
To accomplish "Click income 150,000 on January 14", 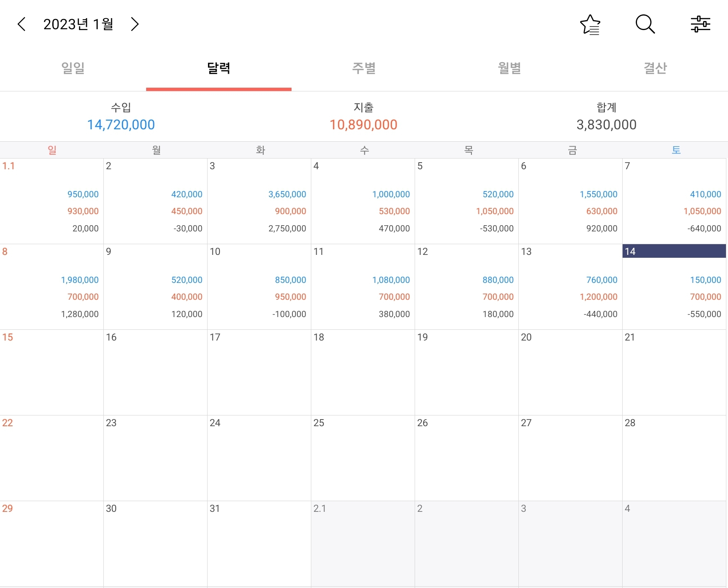I will click(x=706, y=280).
